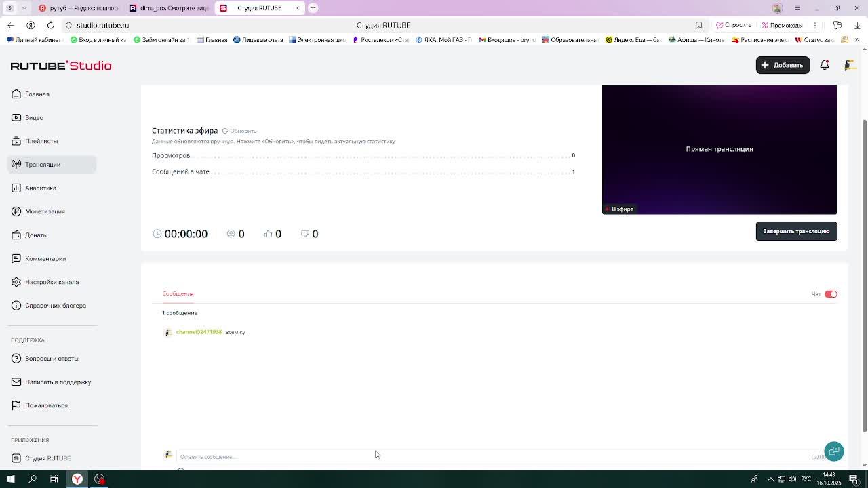Open Монетизация page from sidebar

[52, 211]
